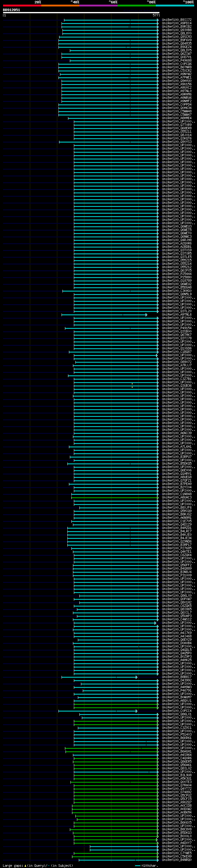Select the UniRef100_Q6WEU3 label
The height and width of the screenshot is (868, 197).
coord(176,226)
